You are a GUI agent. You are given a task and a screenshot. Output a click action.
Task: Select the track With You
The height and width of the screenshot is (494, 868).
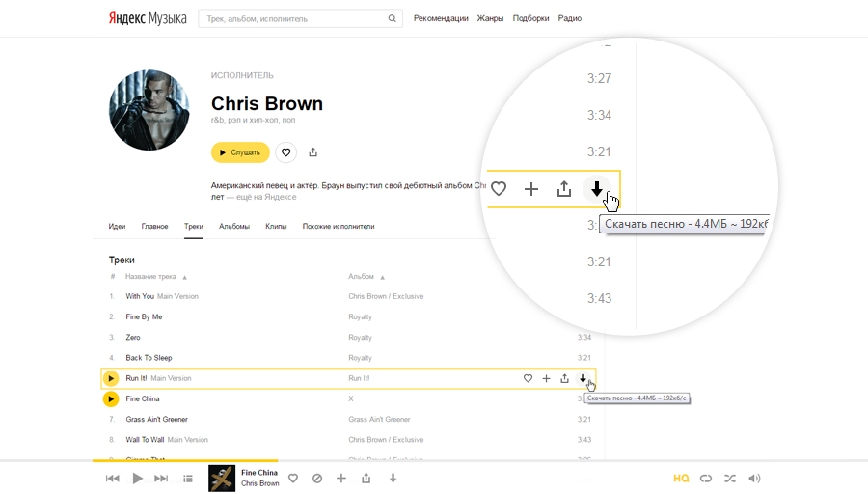140,296
